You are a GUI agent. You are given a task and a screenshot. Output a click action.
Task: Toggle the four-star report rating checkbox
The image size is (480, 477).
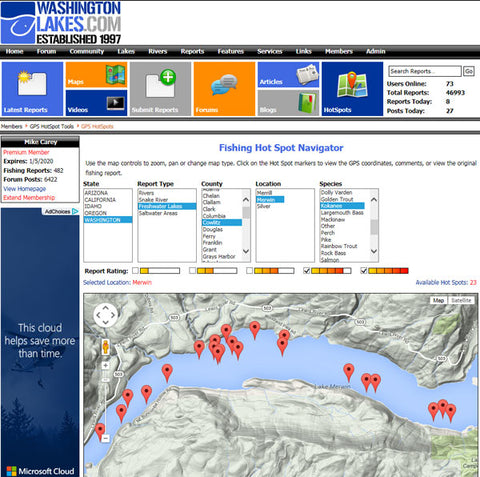point(306,271)
